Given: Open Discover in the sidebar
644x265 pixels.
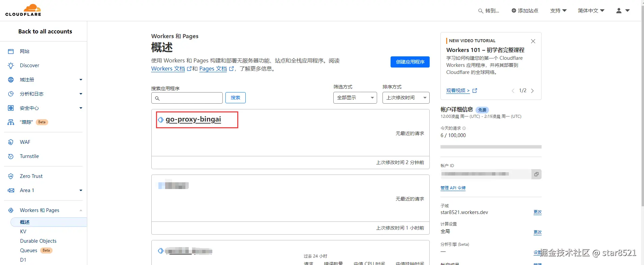Looking at the screenshot, I should pos(30,65).
